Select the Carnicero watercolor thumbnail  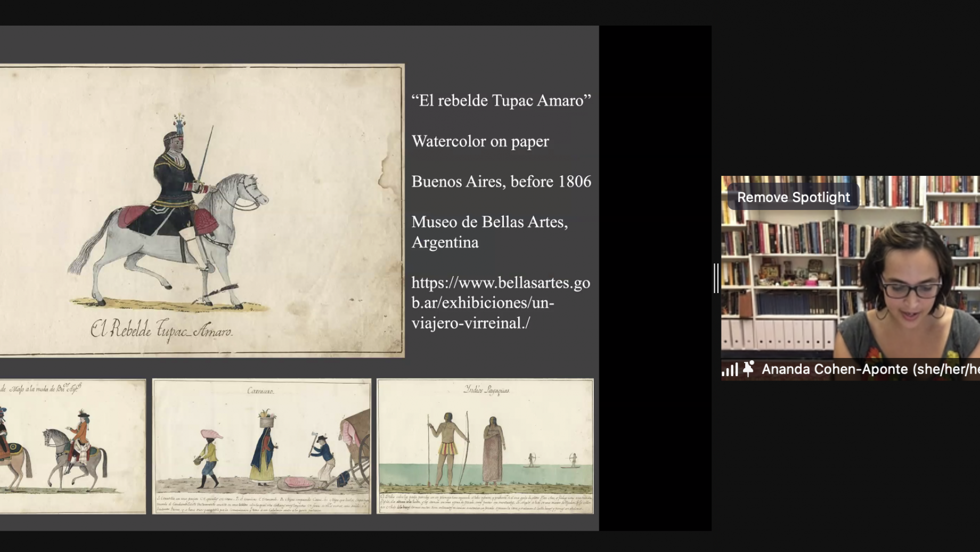tap(262, 447)
